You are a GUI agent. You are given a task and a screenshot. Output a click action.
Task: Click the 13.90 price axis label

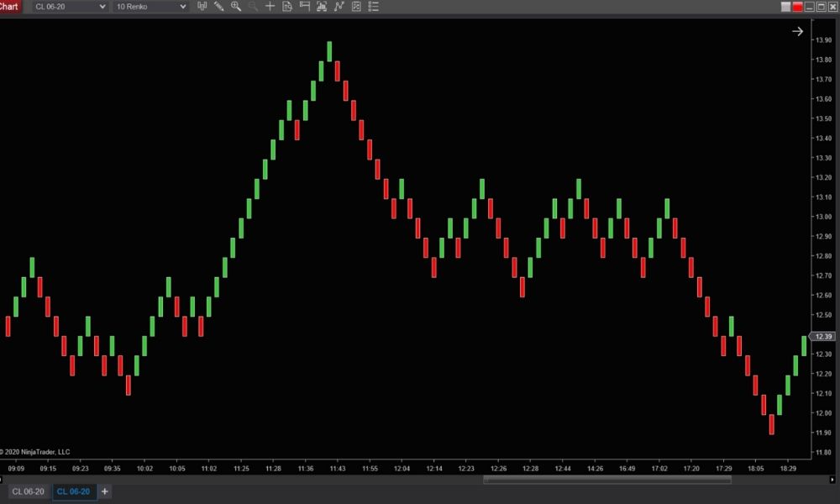(823, 40)
